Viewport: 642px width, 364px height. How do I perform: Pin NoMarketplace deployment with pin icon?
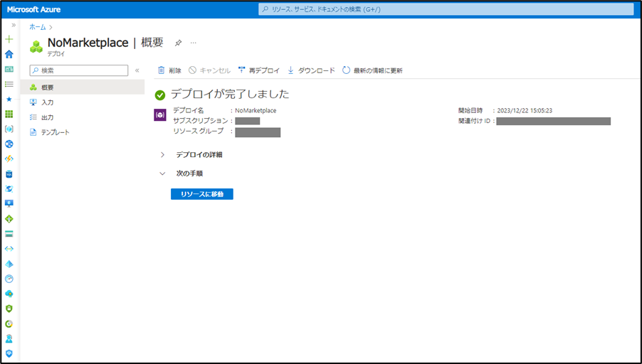point(178,43)
